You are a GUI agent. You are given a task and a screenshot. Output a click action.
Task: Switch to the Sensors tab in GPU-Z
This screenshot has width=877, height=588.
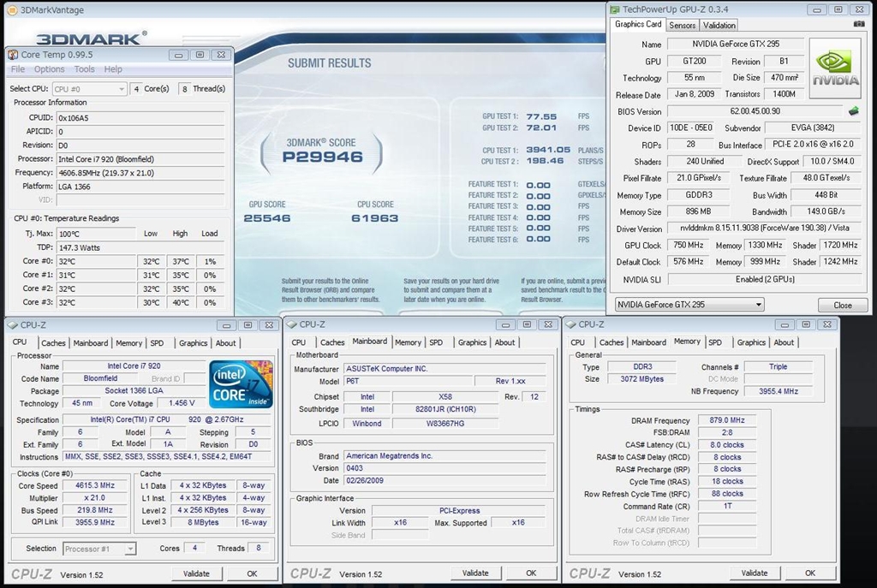(x=683, y=25)
